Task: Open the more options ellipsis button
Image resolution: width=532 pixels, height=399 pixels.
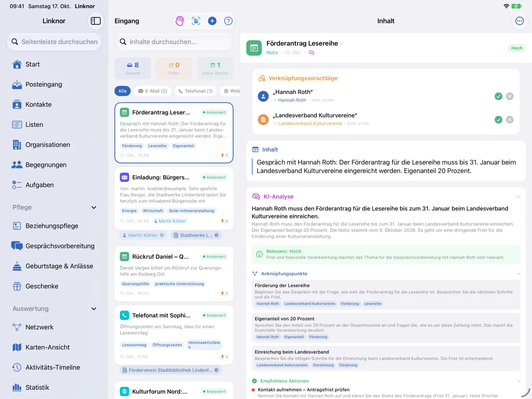Action: click(x=519, y=21)
